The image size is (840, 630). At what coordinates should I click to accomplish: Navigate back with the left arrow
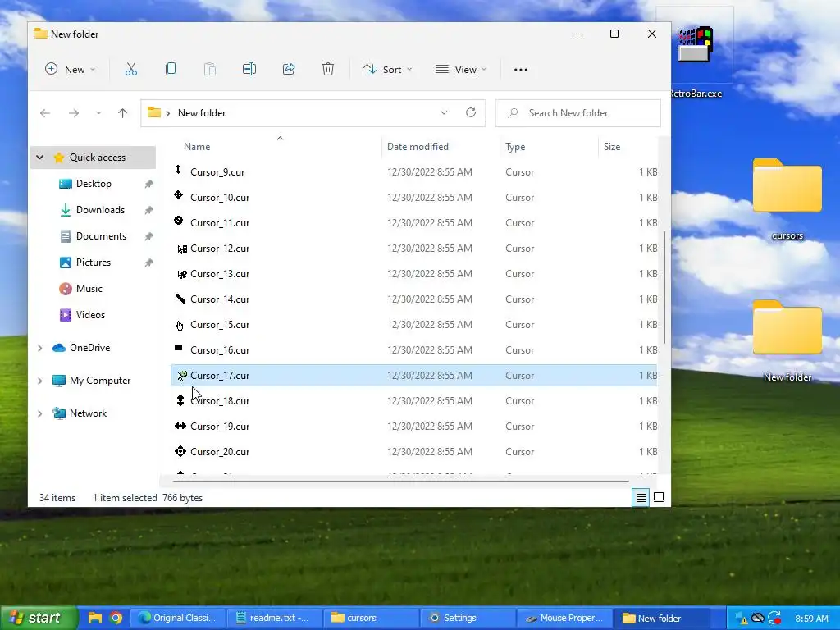(45, 113)
